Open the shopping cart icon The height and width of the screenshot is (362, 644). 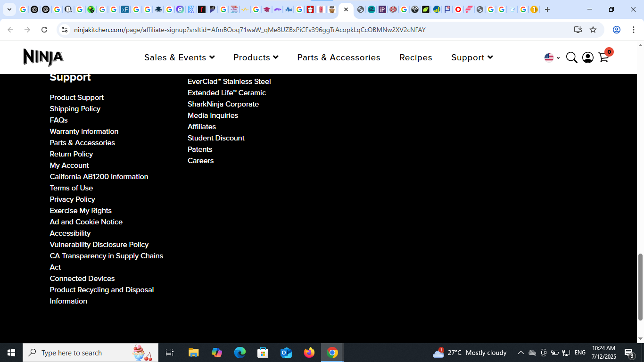pyautogui.click(x=603, y=58)
